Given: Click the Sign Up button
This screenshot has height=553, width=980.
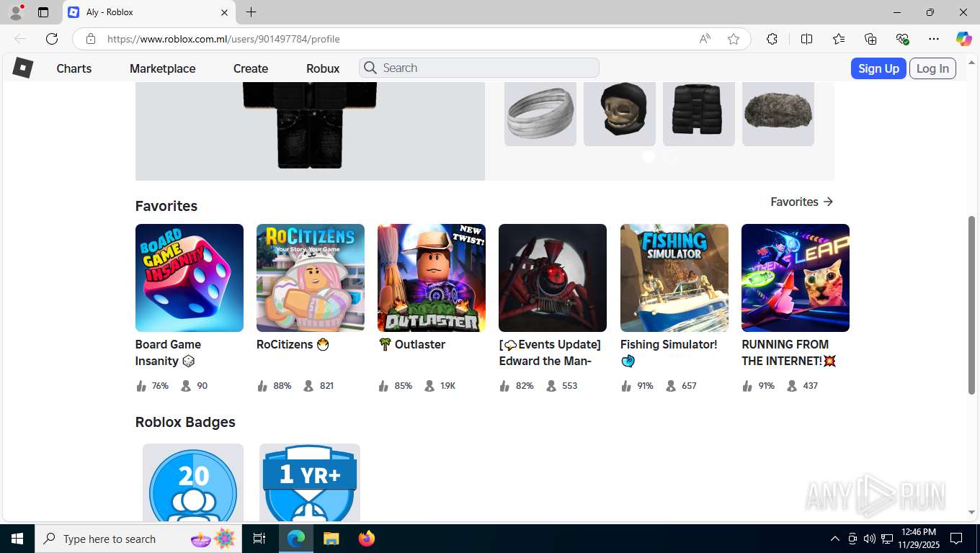Looking at the screenshot, I should pos(878,68).
